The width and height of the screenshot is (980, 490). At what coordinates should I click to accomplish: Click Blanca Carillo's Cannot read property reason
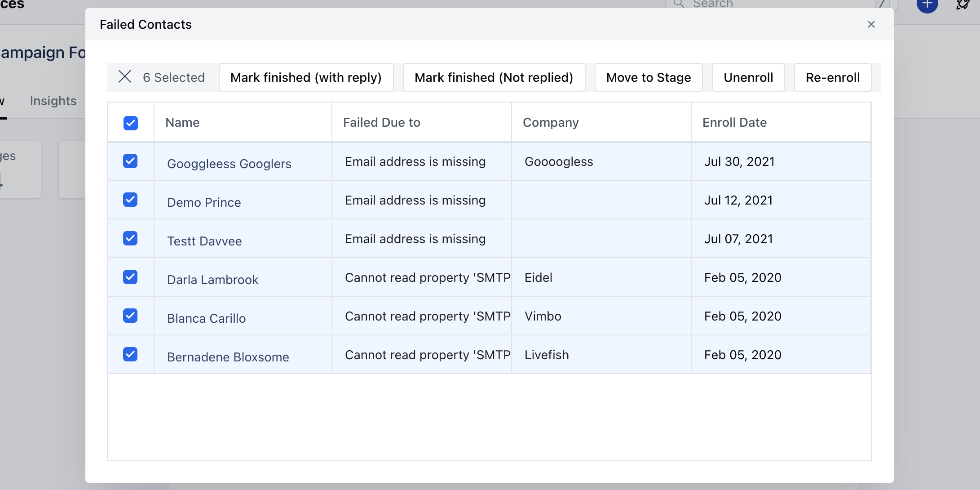click(x=428, y=316)
